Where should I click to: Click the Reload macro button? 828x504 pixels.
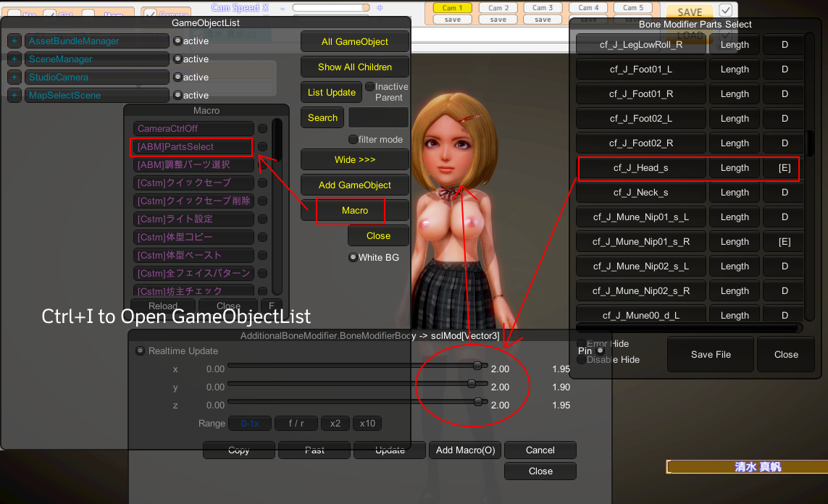pos(163,306)
